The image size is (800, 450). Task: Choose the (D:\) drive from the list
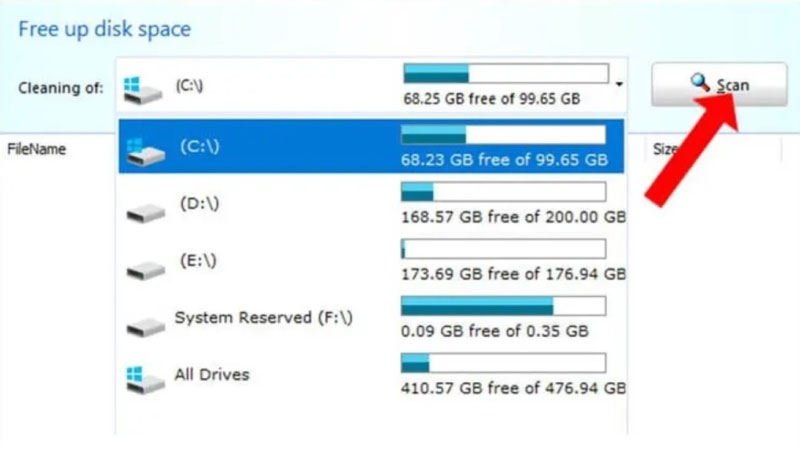(371, 204)
